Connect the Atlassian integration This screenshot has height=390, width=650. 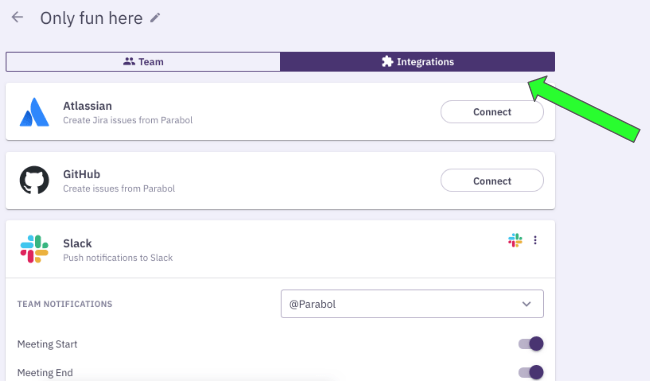coord(492,112)
